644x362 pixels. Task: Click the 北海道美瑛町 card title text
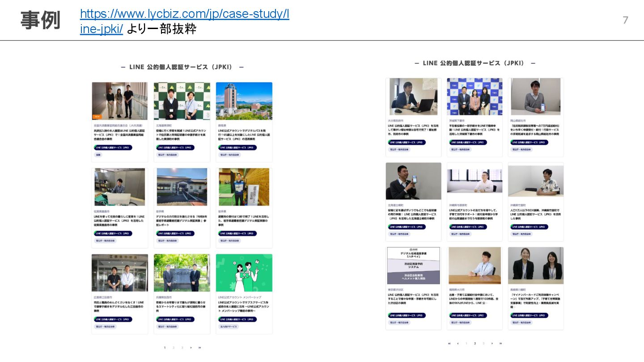(x=182, y=136)
